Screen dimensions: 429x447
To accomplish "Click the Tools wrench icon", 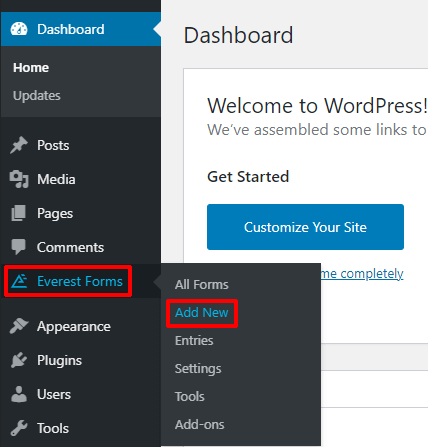I will pos(19,428).
